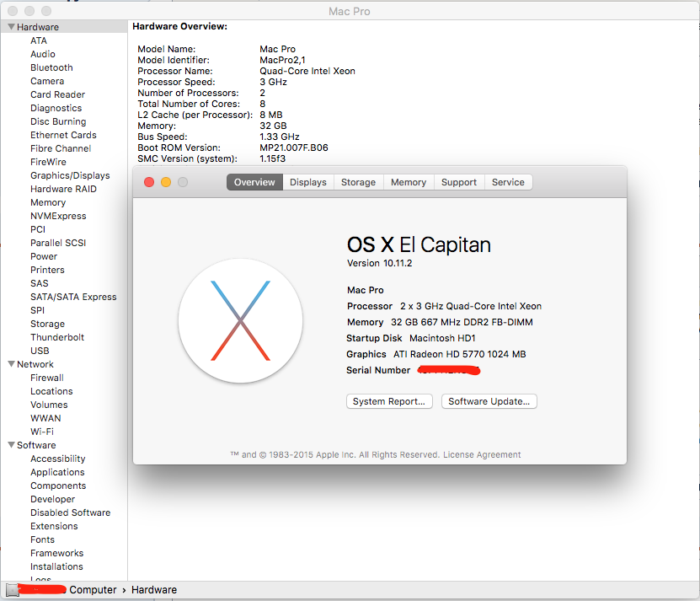
Task: Click the Software Update... button
Action: pyautogui.click(x=489, y=401)
